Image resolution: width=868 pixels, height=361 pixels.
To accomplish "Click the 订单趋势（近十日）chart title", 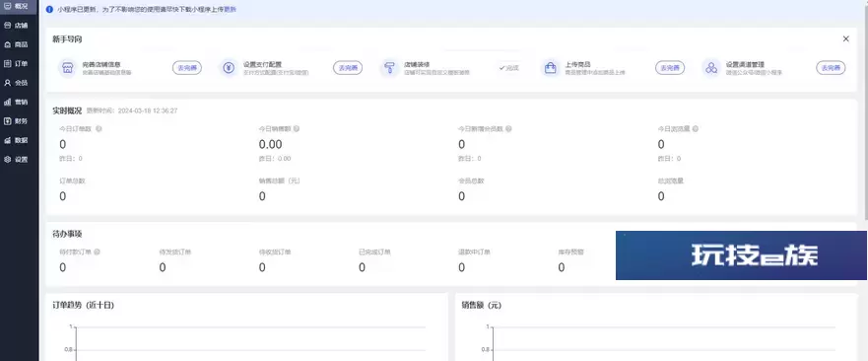I will coord(84,305).
